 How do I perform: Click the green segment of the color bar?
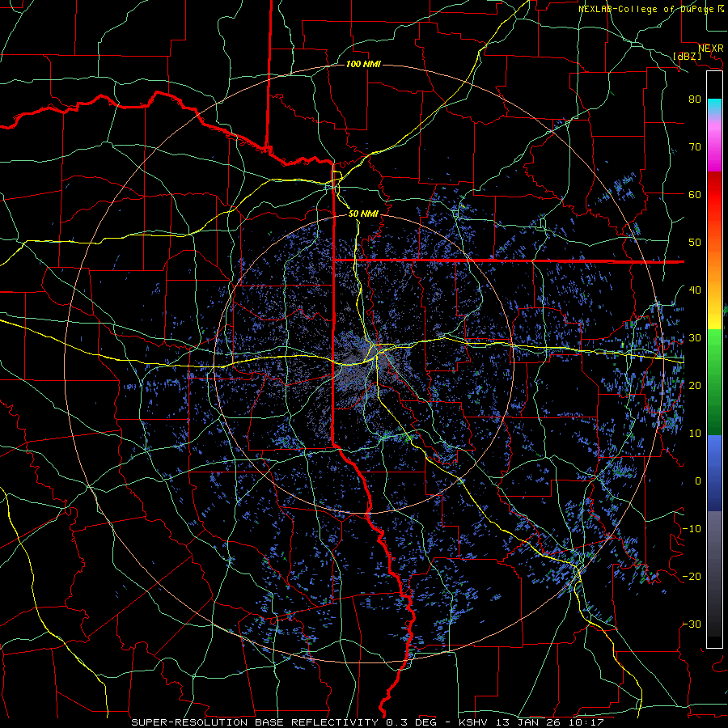point(714,382)
